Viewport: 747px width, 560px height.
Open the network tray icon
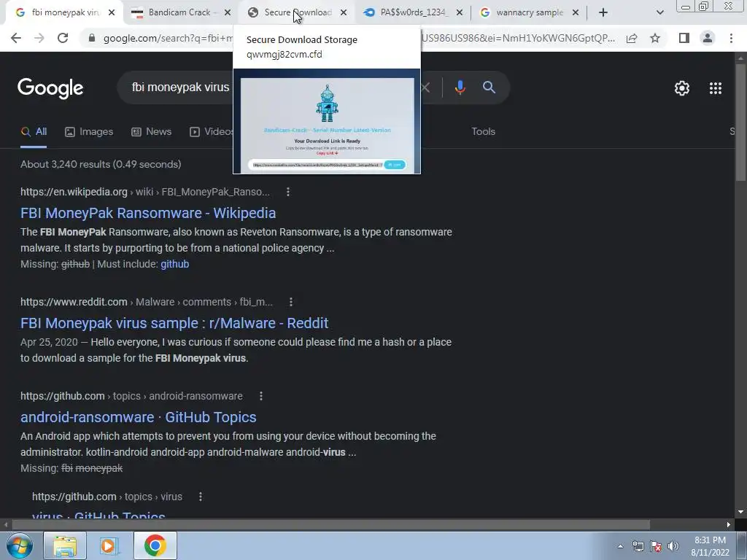[x=638, y=546]
